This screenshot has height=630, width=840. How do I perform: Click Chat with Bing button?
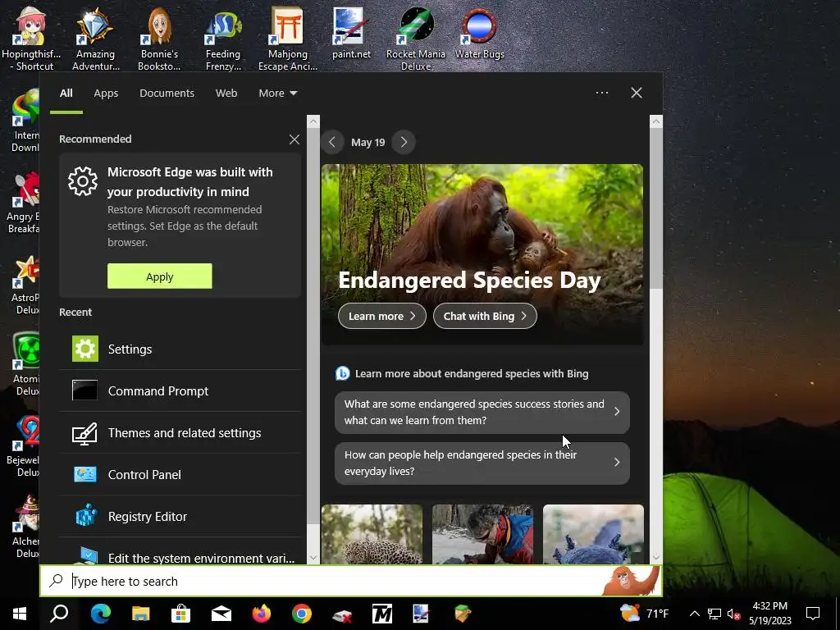485,316
